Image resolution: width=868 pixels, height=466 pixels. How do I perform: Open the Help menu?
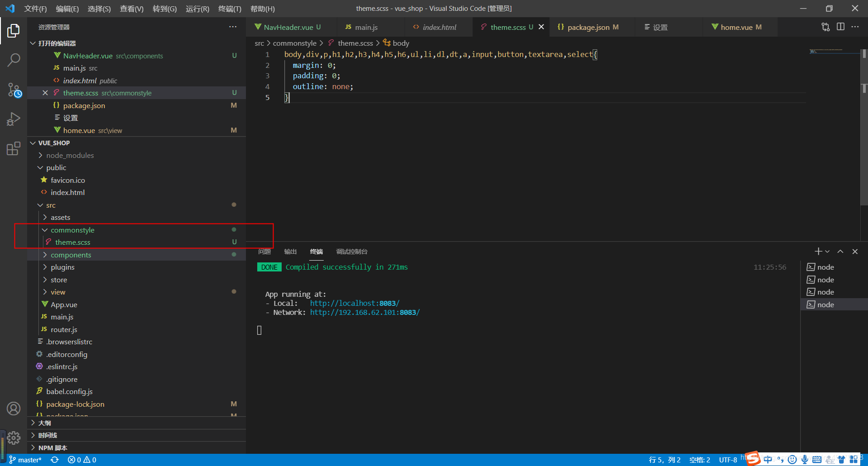coord(263,9)
